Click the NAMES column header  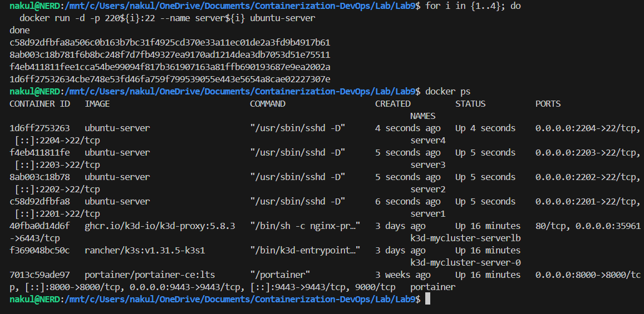[x=422, y=116]
